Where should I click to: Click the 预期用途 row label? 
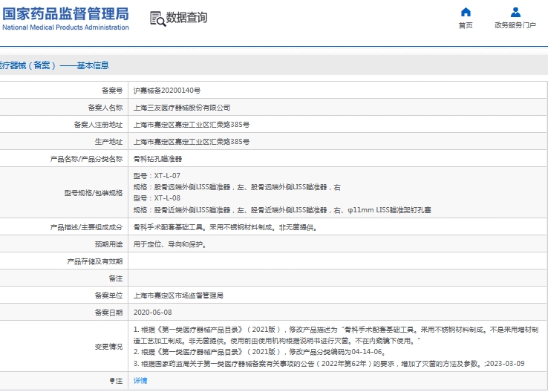point(108,244)
